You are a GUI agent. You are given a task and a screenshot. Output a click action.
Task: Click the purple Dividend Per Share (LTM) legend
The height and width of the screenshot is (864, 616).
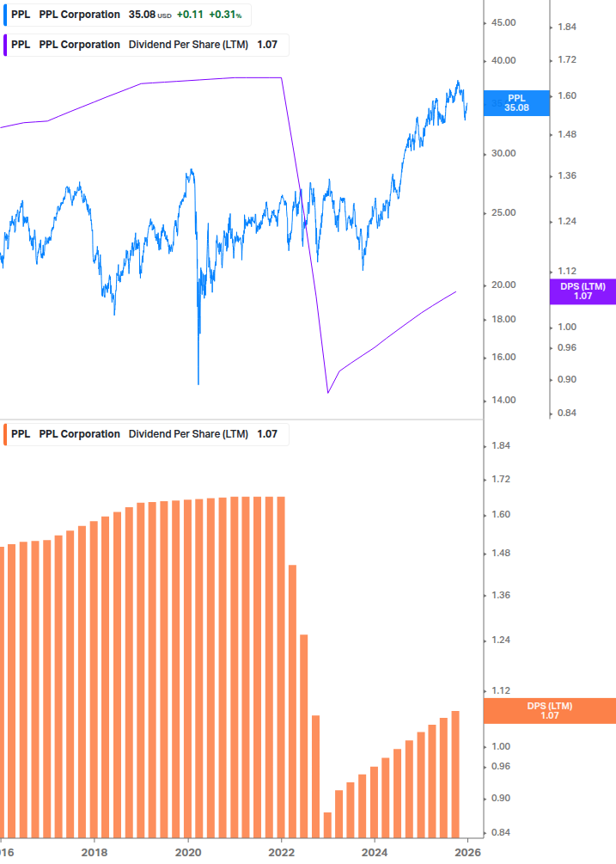click(x=146, y=45)
